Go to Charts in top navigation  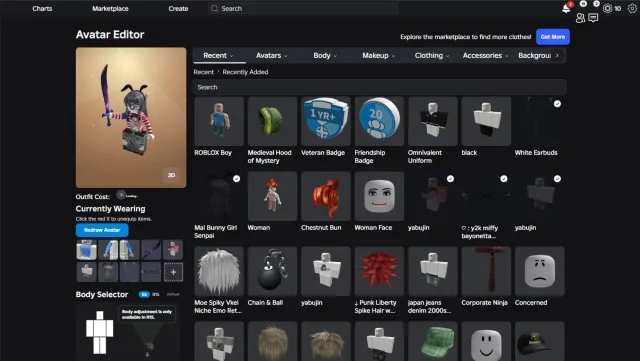[42, 9]
